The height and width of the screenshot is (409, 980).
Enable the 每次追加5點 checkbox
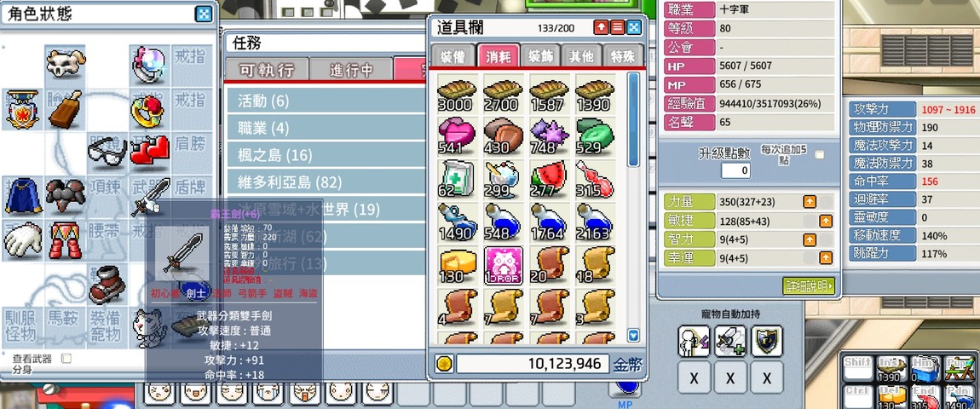coord(820,154)
